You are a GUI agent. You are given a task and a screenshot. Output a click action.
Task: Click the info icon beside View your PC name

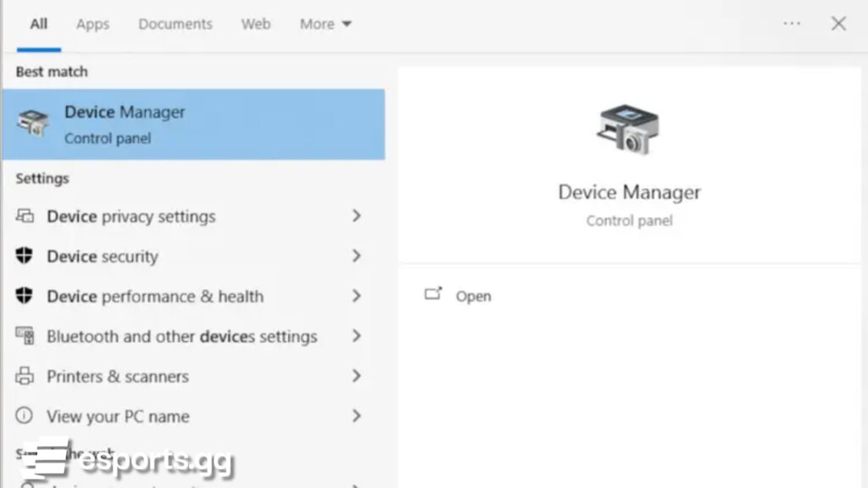(x=25, y=416)
